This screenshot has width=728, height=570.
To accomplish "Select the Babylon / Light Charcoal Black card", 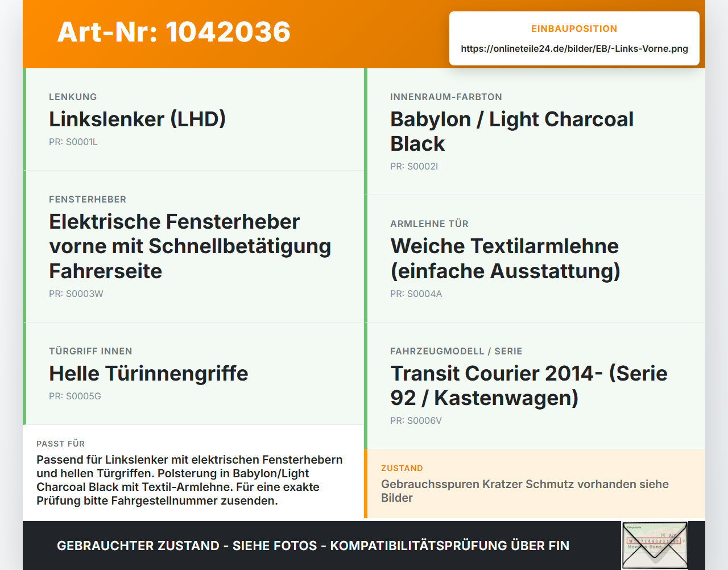I will point(535,131).
